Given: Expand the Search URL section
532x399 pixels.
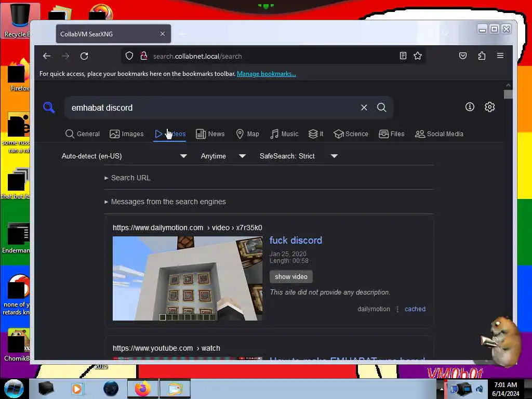Looking at the screenshot, I should click(x=128, y=178).
